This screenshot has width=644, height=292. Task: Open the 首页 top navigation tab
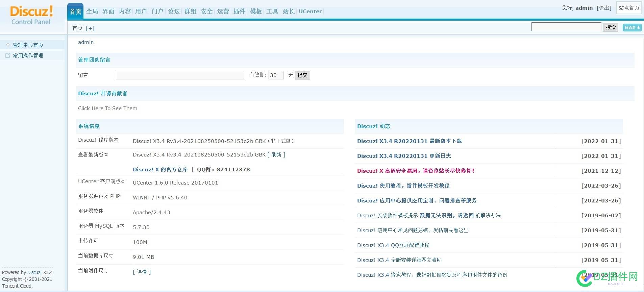[x=75, y=11]
